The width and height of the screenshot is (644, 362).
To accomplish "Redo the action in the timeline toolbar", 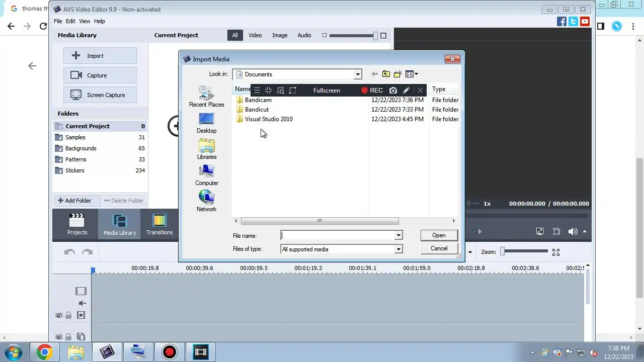I will point(87,252).
